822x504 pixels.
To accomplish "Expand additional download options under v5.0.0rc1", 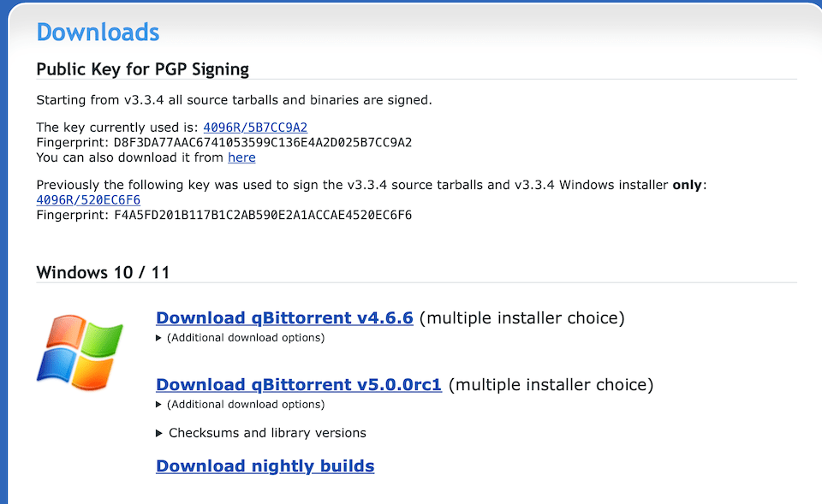I will click(x=241, y=405).
